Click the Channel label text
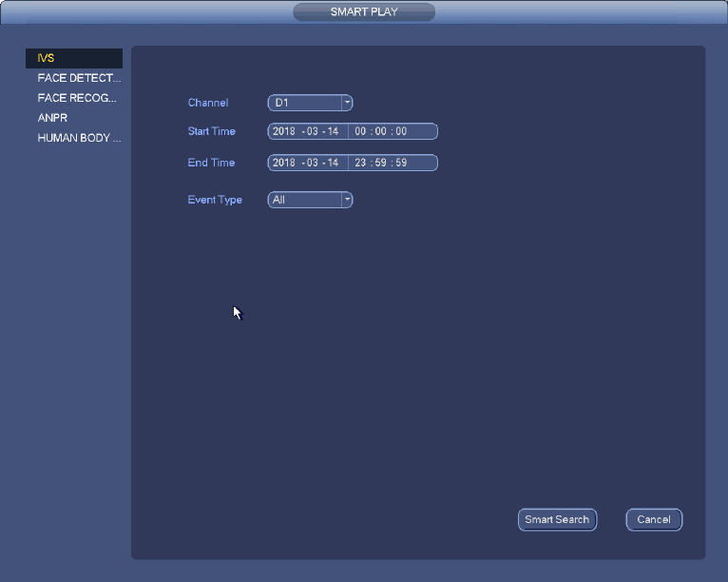Viewport: 728px width, 582px height. tap(208, 103)
